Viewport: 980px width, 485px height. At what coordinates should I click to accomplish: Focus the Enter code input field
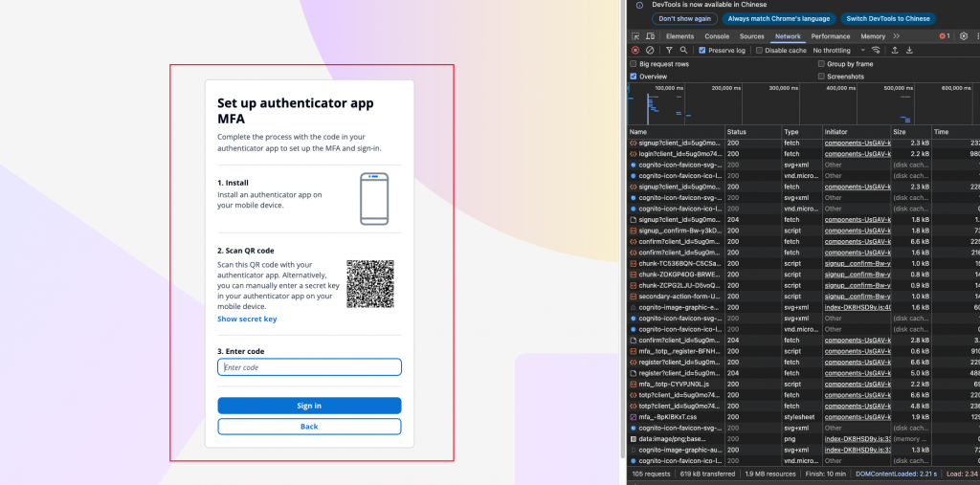pos(309,367)
